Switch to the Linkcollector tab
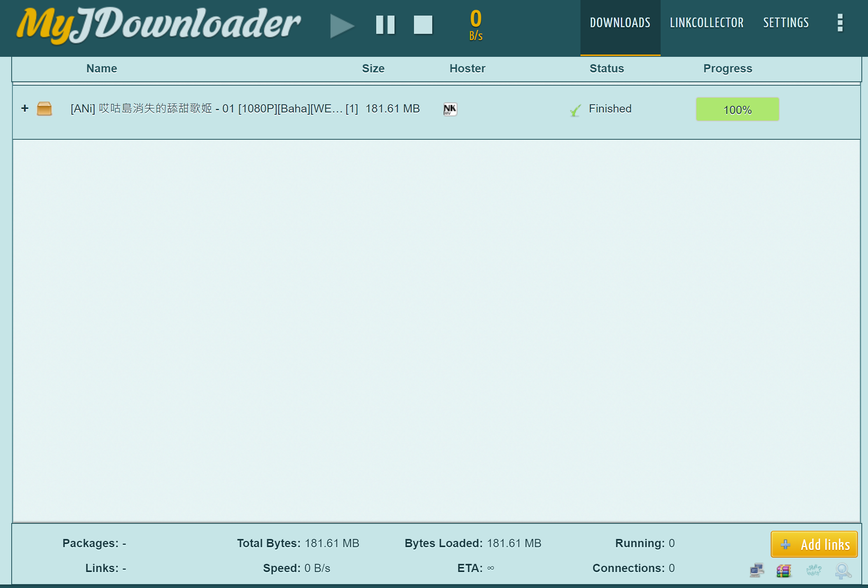This screenshot has width=868, height=588. click(x=706, y=23)
